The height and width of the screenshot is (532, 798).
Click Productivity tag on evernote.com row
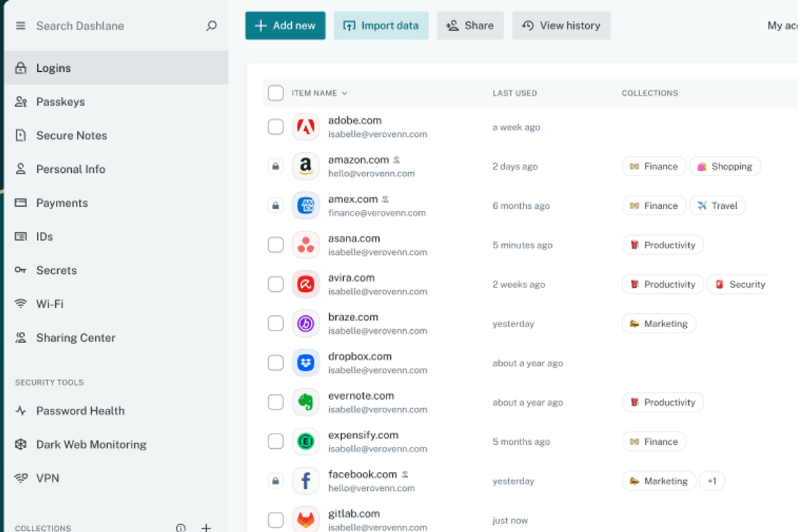click(x=663, y=402)
